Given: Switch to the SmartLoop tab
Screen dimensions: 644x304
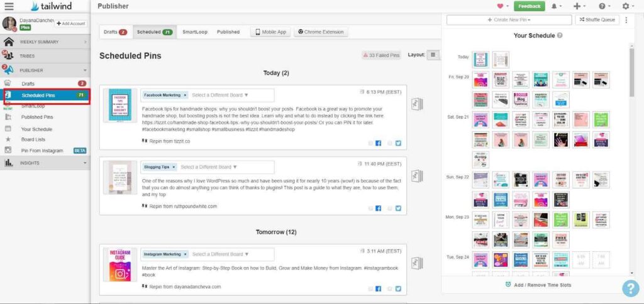Looking at the screenshot, I should pos(194,32).
